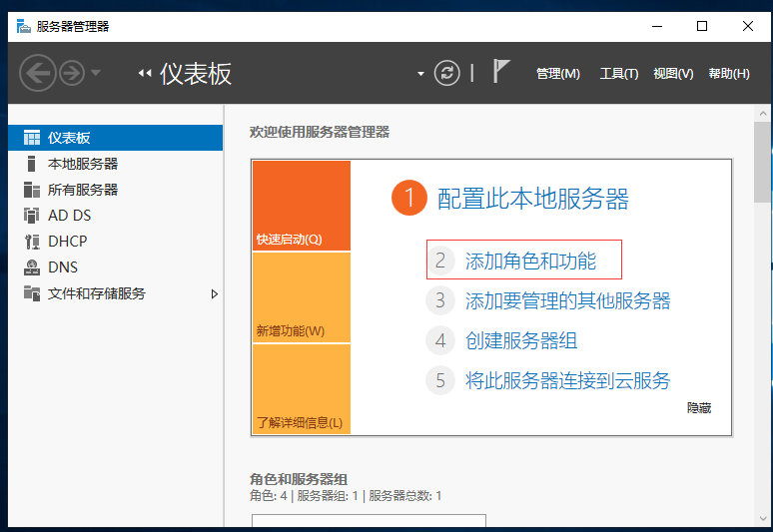This screenshot has height=532, width=773.
Task: Open the 管理(M) menu
Action: [x=558, y=74]
